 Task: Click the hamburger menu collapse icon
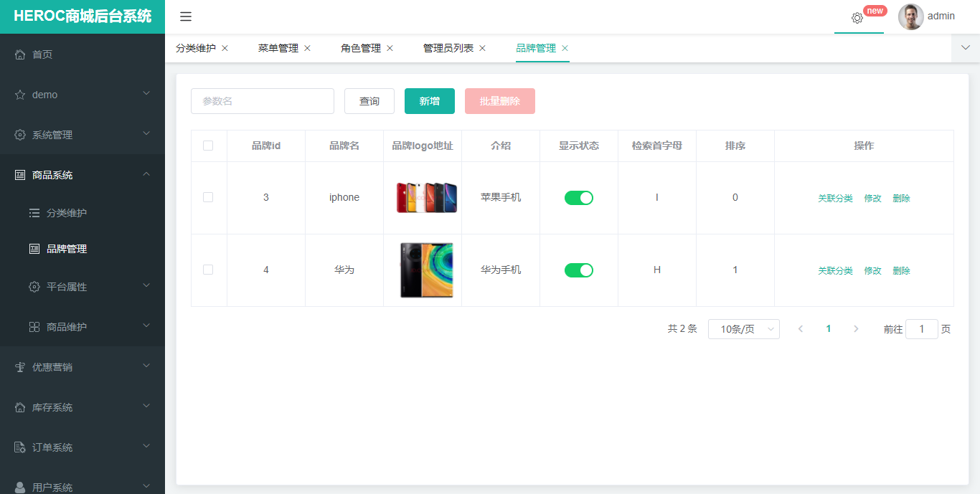pos(186,16)
